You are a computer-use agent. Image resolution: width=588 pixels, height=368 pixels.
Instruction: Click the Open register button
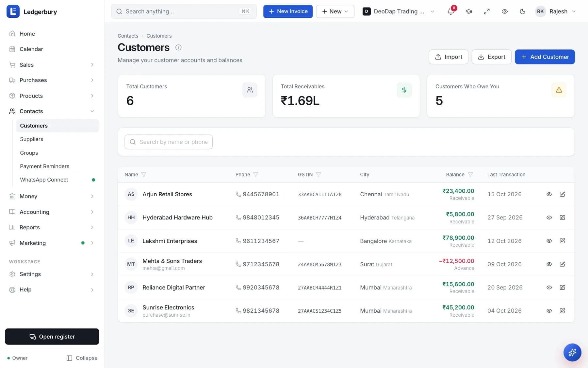[x=52, y=337]
